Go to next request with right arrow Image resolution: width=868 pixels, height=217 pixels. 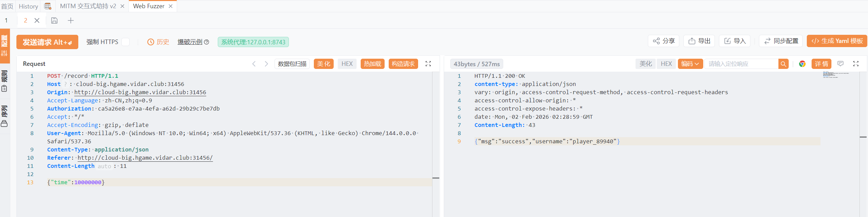(266, 64)
